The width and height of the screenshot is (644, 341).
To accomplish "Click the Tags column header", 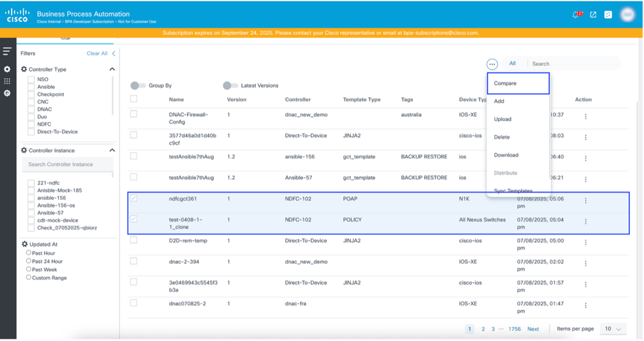I will pos(407,100).
